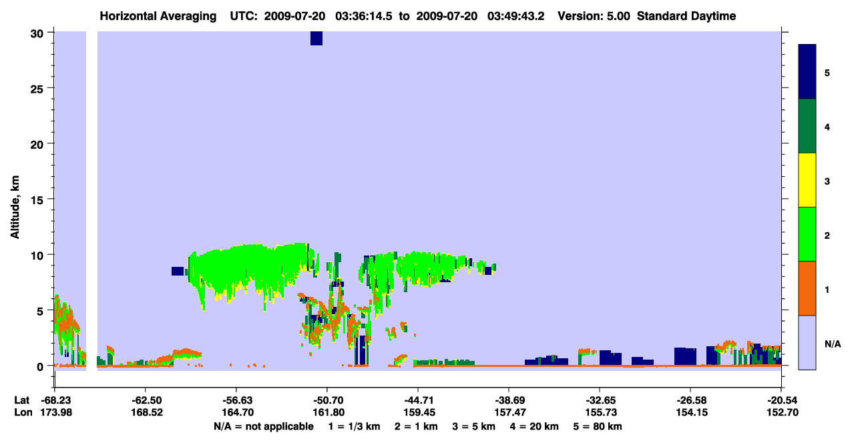The height and width of the screenshot is (445, 868).
Task: Click the latitude label -20.54
Action: pos(781,400)
